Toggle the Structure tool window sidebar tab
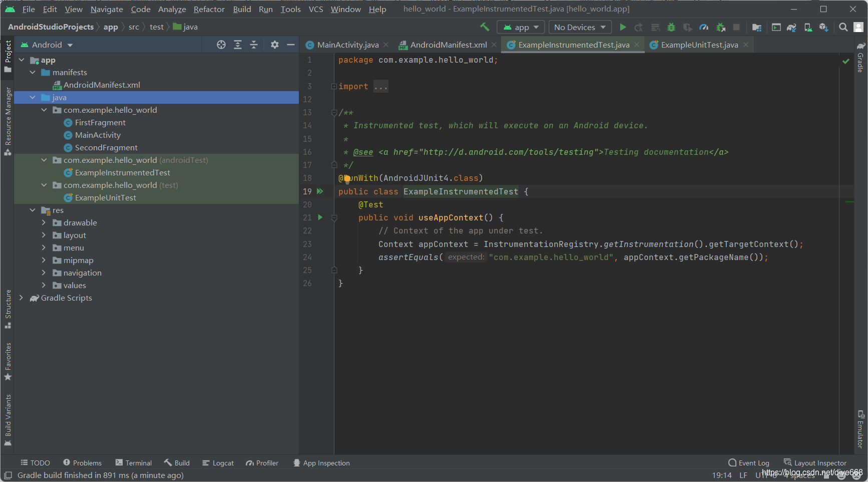Screen dimensions: 868x482 8,309
